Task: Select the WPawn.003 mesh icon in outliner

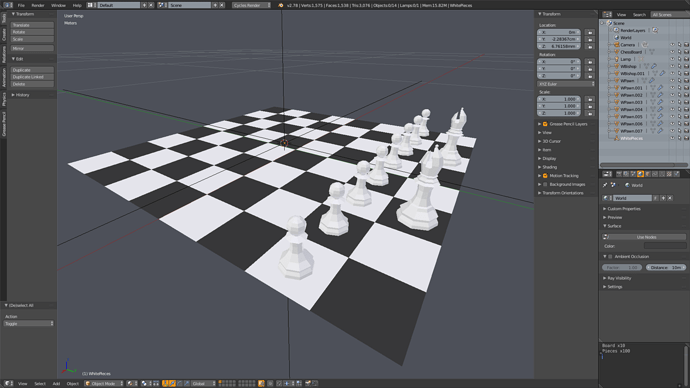Action: (x=653, y=102)
